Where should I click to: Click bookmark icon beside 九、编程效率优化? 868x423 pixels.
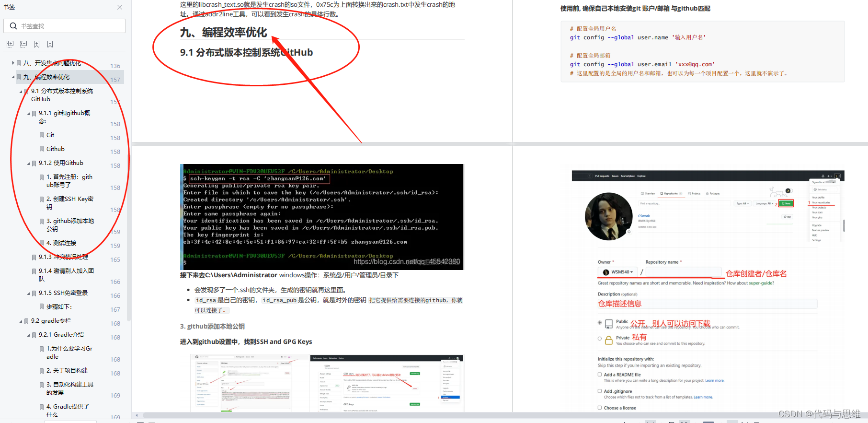pos(19,77)
